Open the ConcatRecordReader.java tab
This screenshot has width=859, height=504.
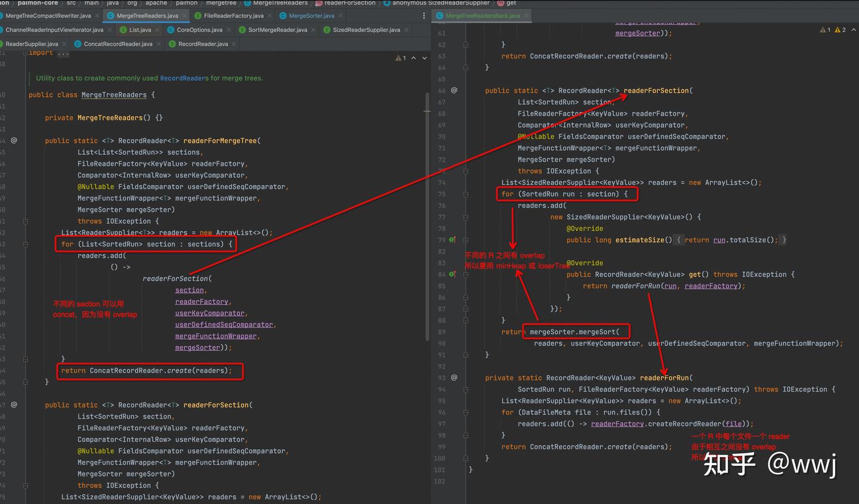pos(118,44)
